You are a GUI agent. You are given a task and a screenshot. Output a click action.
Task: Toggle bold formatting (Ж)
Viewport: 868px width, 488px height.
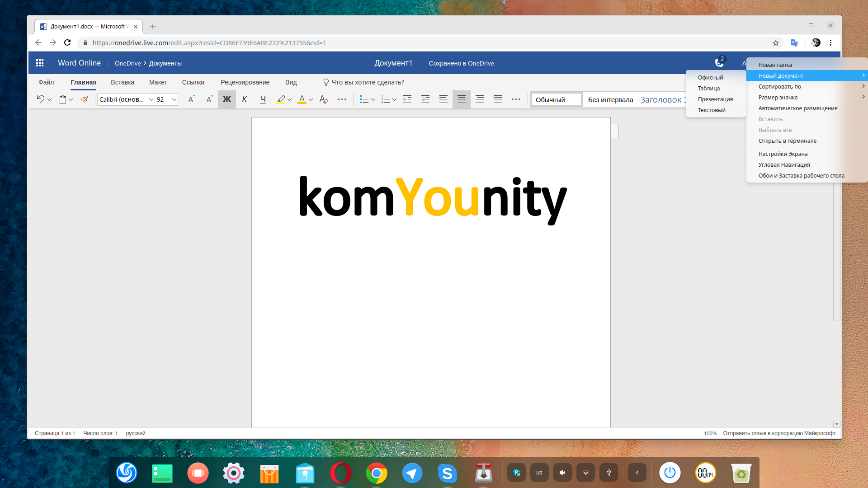[226, 99]
